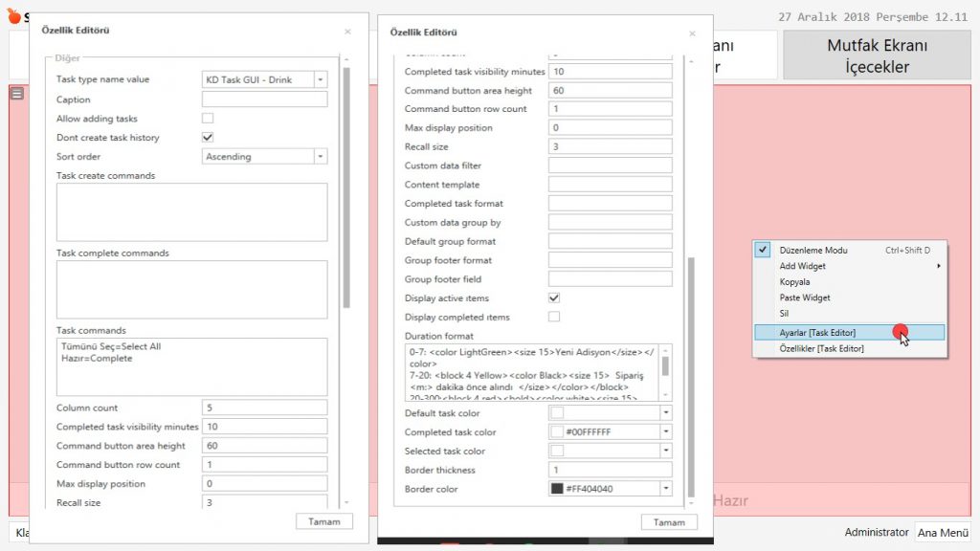Image resolution: width=980 pixels, height=551 pixels.
Task: Toggle the Düzenleme Modu checkmark
Action: 763,250
